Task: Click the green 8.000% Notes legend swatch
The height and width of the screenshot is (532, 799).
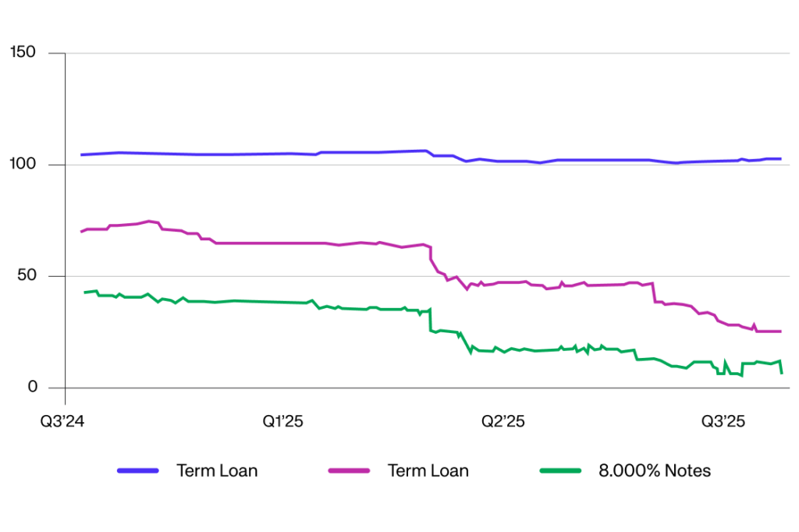Action: (x=560, y=470)
